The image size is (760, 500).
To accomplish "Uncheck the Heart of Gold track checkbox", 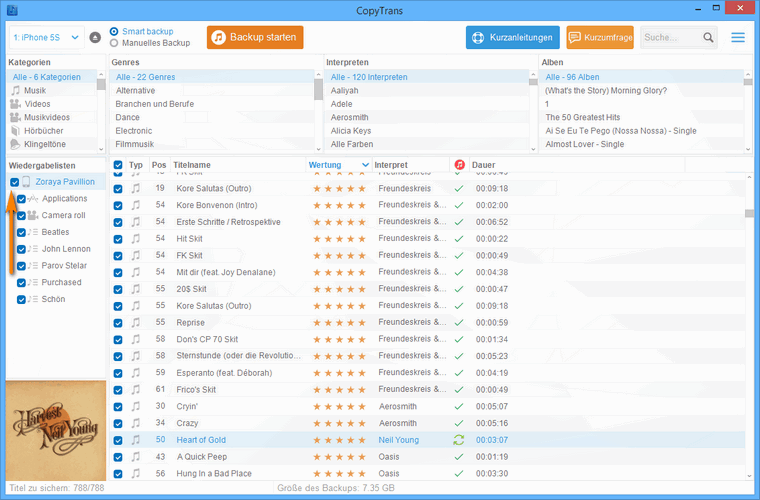I will tap(118, 440).
